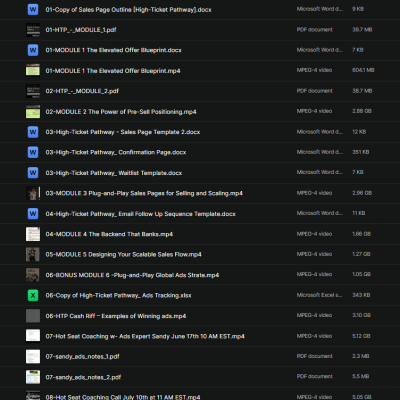Click the thumbnail for 07-Hot Seat Coaching with Sandy
400x400 pixels.
tap(33, 336)
